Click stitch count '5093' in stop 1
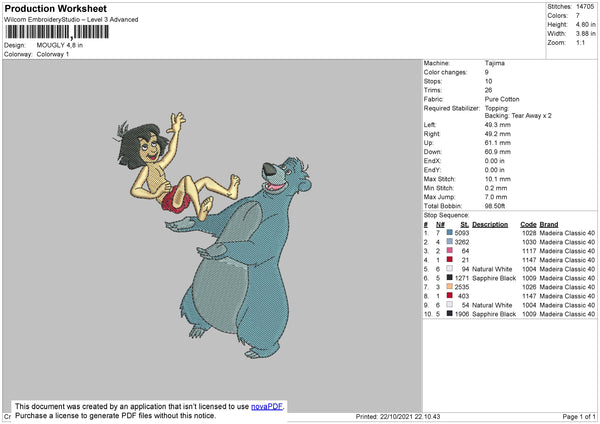600x424 pixels. [x=462, y=233]
